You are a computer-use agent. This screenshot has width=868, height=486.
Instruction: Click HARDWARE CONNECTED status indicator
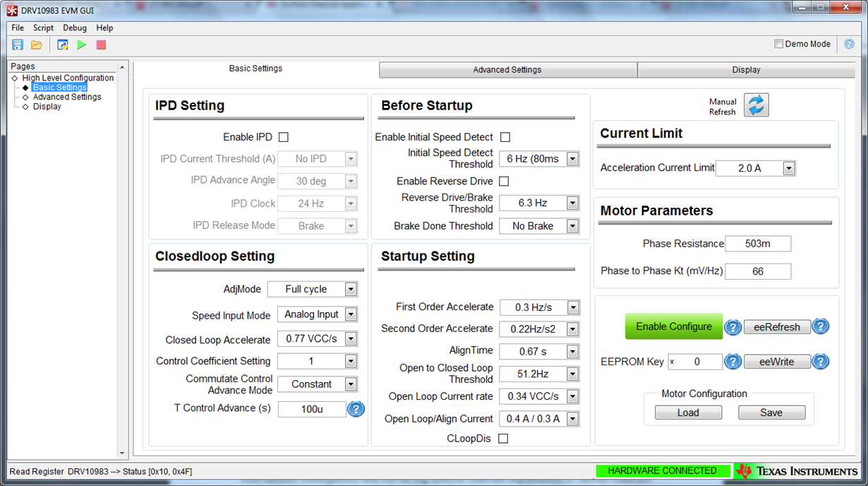point(663,470)
